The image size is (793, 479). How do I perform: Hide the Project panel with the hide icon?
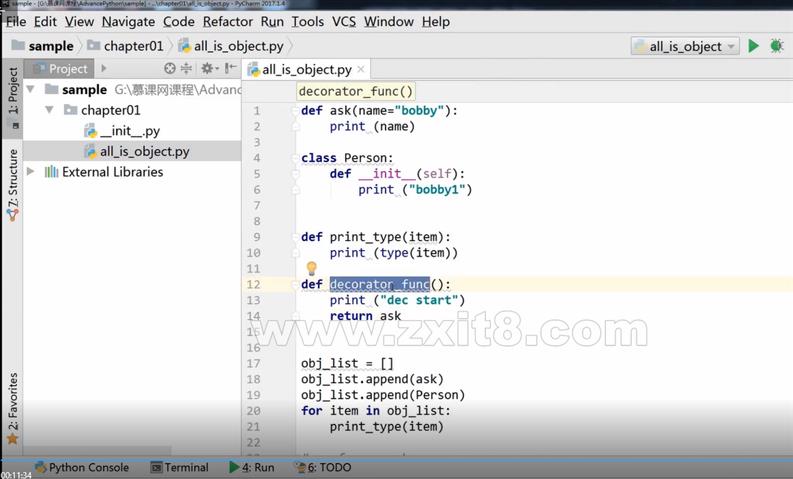click(231, 68)
